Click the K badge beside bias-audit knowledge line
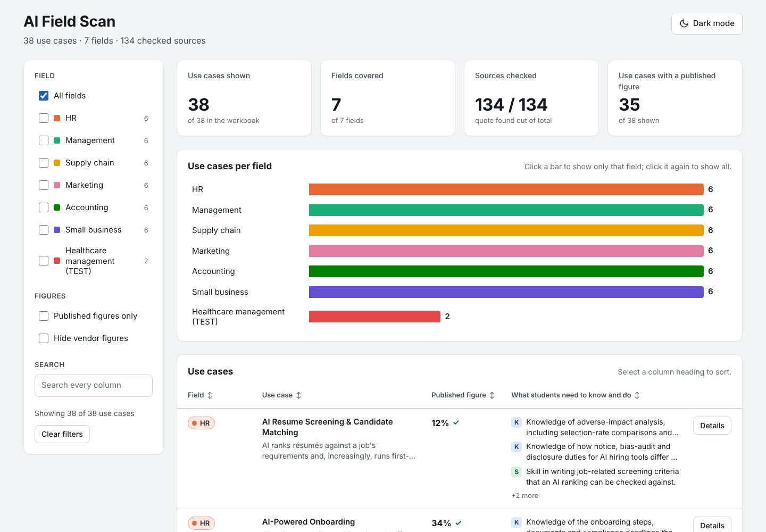Viewport: 766px width, 532px height. 517,447
